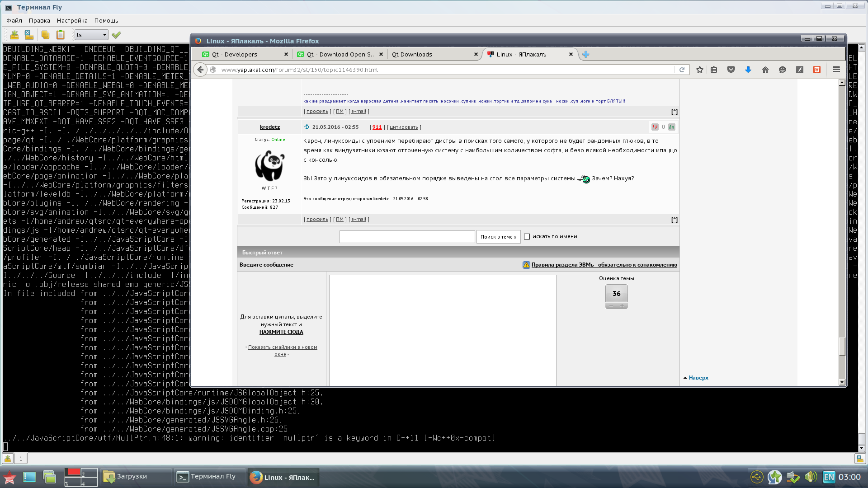Screen dimensions: 868x488
Task: Click the warning icon beside rules link
Action: pos(526,265)
